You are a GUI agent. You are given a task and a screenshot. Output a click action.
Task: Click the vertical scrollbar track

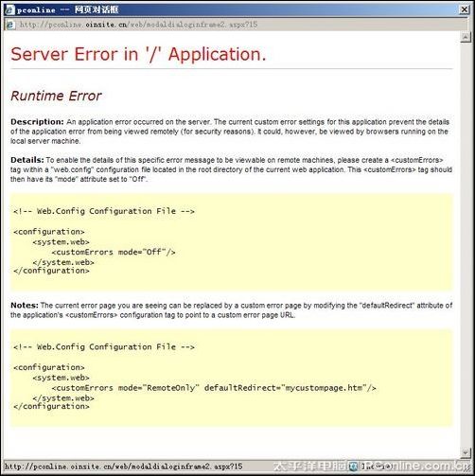tap(465, 245)
